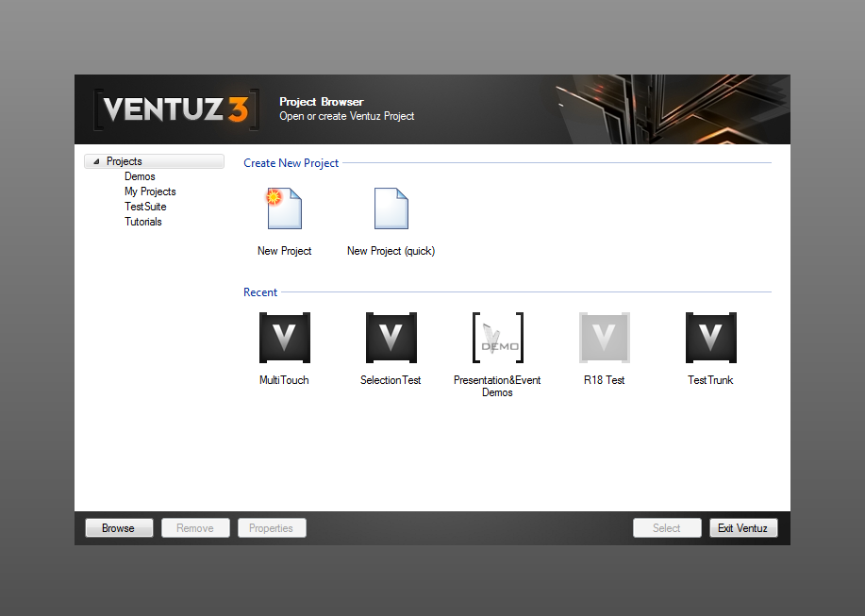The width and height of the screenshot is (865, 616).
Task: Click the Exit Ventuz button
Action: (742, 528)
